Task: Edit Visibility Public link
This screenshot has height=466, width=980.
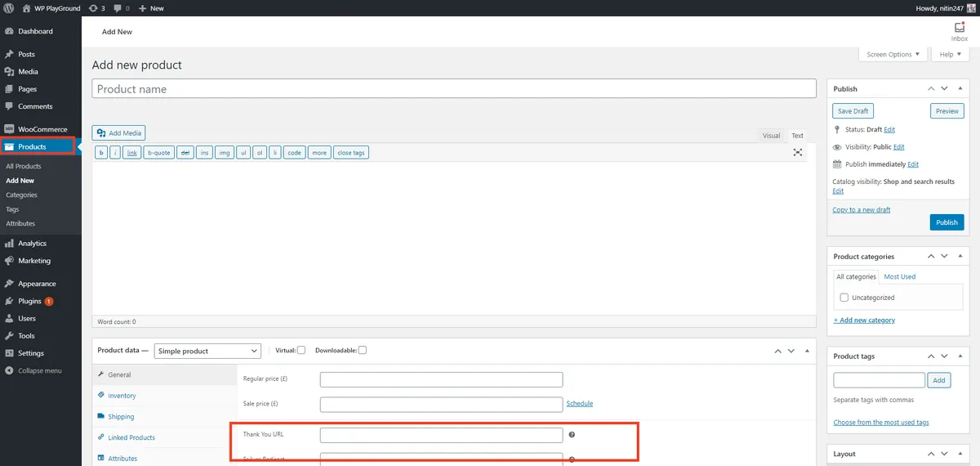Action: coord(899,147)
